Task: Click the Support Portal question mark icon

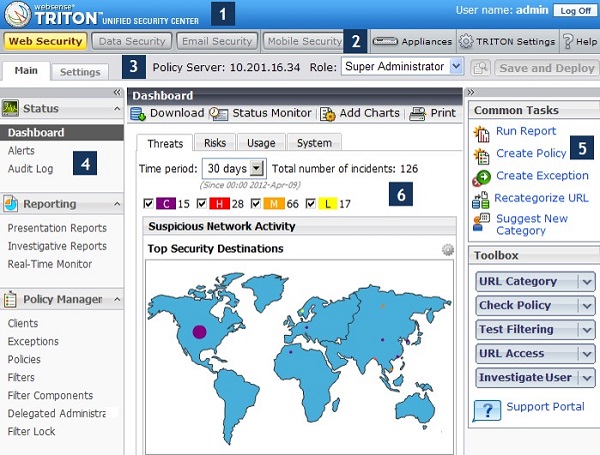Action: tap(487, 411)
